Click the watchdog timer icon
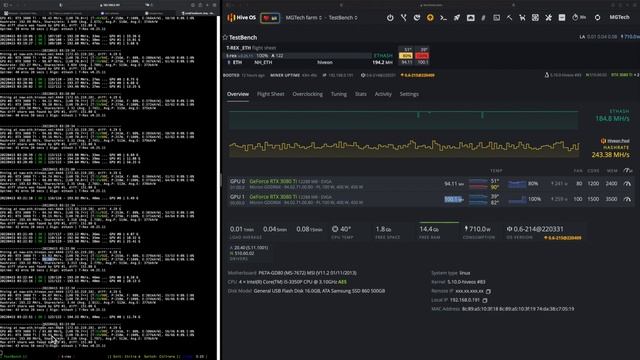The width and height of the screenshot is (640, 360). coord(578,18)
